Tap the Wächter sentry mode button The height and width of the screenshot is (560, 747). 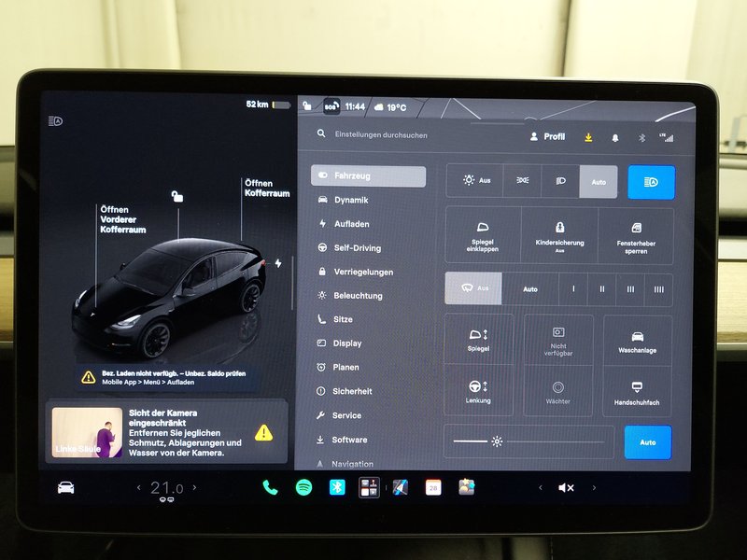pos(557,392)
